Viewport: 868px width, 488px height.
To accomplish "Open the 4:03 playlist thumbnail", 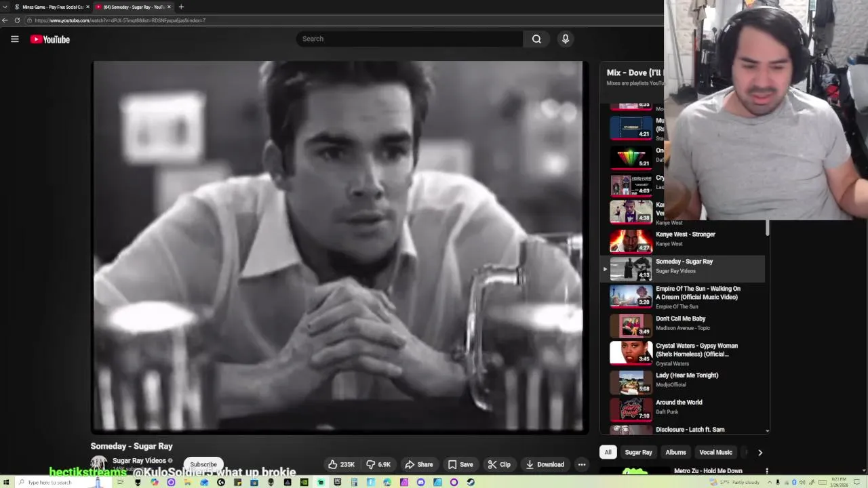I will pyautogui.click(x=631, y=184).
